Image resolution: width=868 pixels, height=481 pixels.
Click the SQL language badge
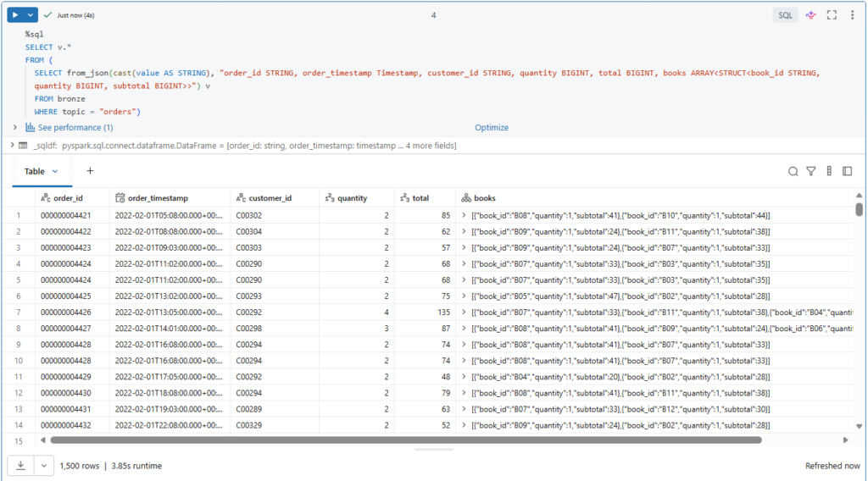tap(785, 15)
